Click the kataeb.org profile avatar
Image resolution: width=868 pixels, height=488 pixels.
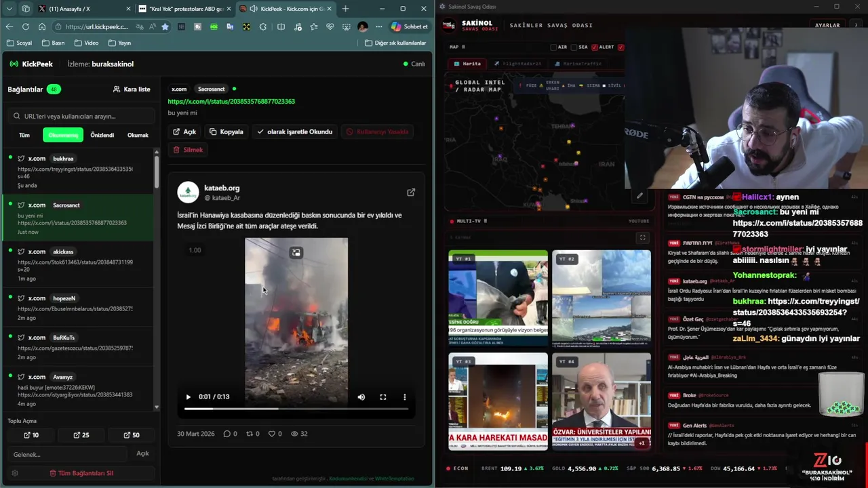[x=188, y=192]
